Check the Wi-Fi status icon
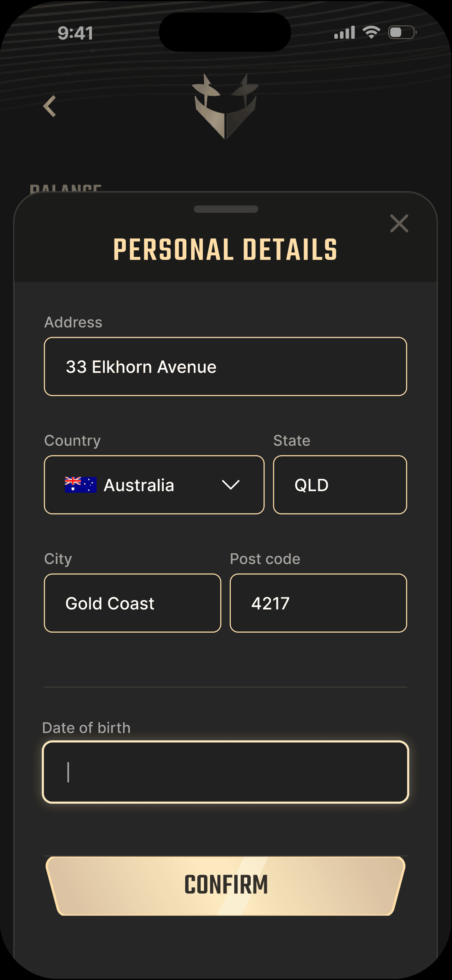The width and height of the screenshot is (452, 980). (371, 32)
